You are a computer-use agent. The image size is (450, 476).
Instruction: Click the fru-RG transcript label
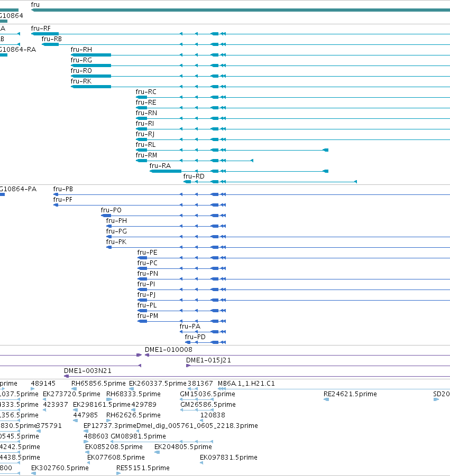[81, 60]
